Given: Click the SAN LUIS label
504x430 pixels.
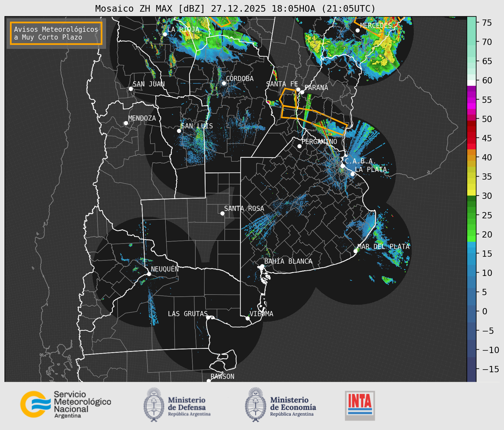Looking at the screenshot, I should point(197,126).
